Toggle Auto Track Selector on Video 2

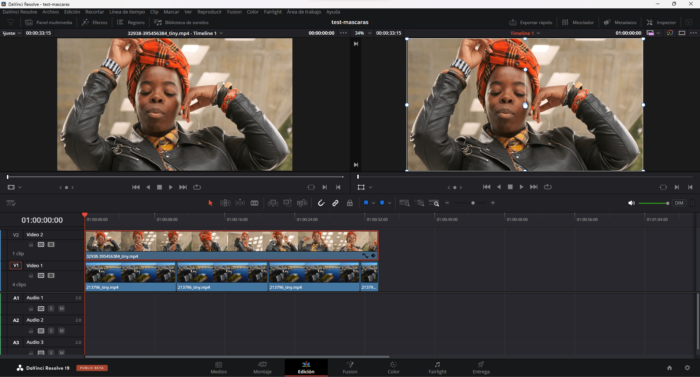tap(41, 244)
